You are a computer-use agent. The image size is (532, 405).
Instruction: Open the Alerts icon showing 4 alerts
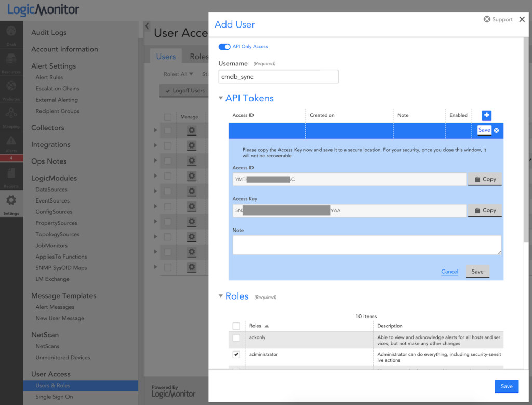(10, 142)
